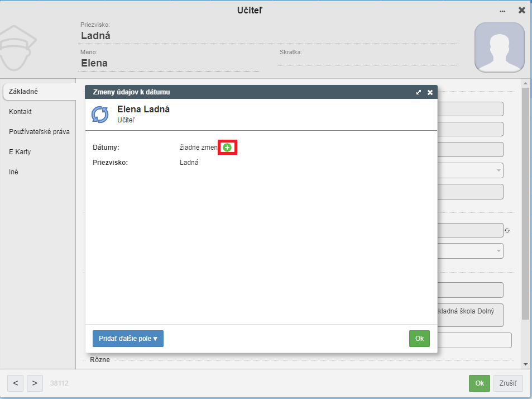Click the small refresh icon beside the field
Viewport: 532px width, 399px height.
point(507,231)
